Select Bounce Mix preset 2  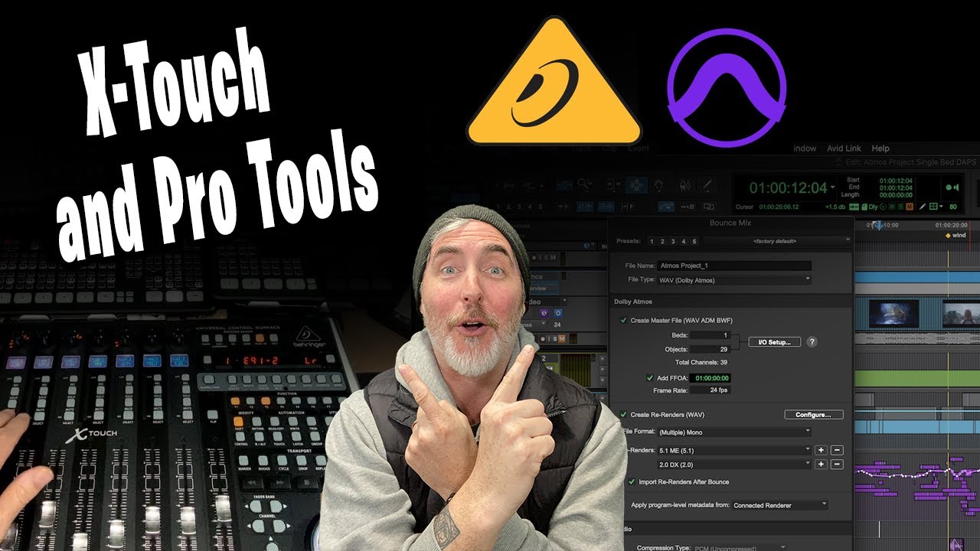click(663, 241)
